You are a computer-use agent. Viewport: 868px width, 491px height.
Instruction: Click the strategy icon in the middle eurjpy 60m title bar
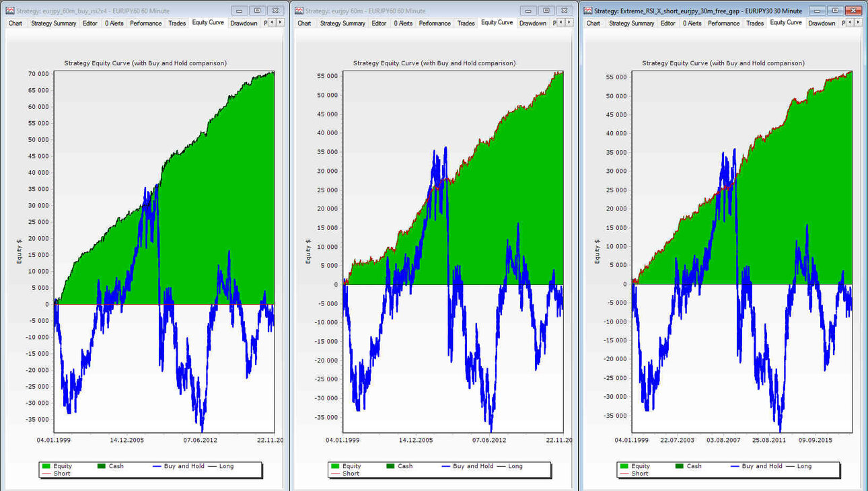point(299,11)
